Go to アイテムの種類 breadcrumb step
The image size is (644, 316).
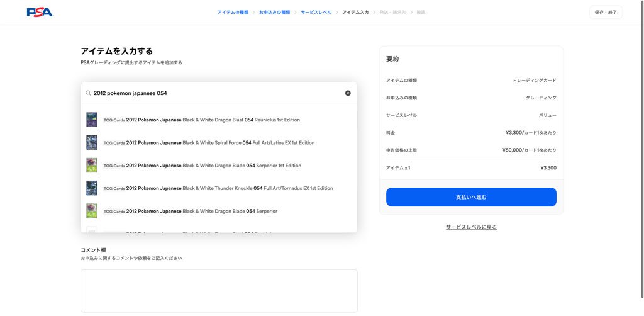point(233,13)
